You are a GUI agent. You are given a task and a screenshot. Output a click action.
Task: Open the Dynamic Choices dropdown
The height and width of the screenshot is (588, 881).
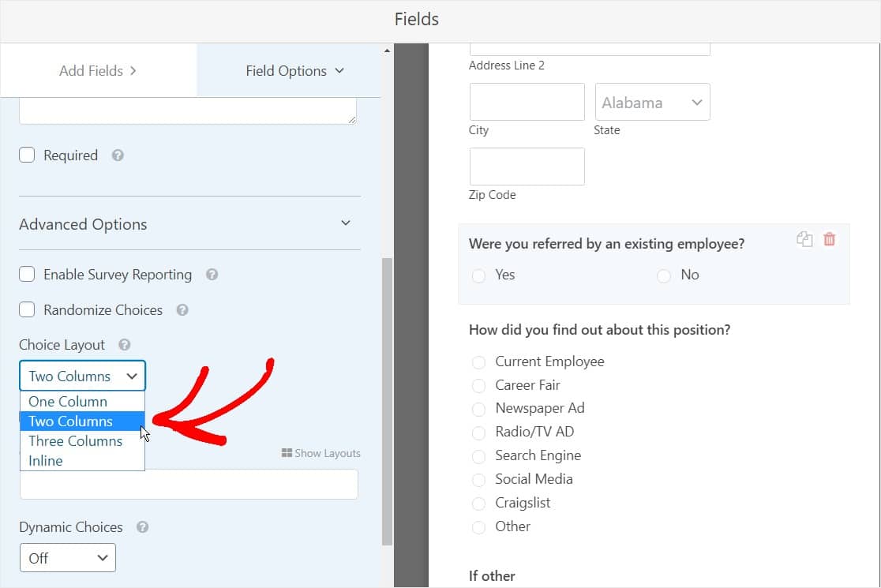click(67, 558)
